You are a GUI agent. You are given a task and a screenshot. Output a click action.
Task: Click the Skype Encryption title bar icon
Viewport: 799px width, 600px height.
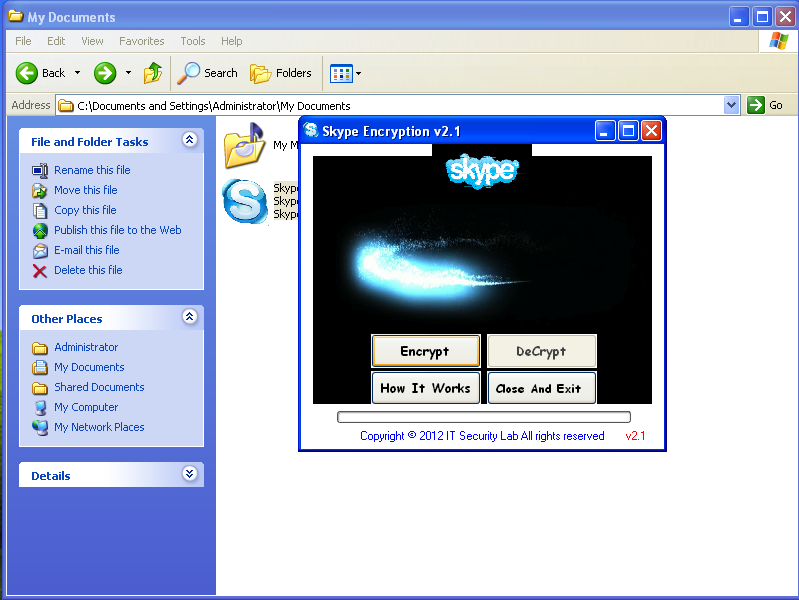tap(311, 131)
